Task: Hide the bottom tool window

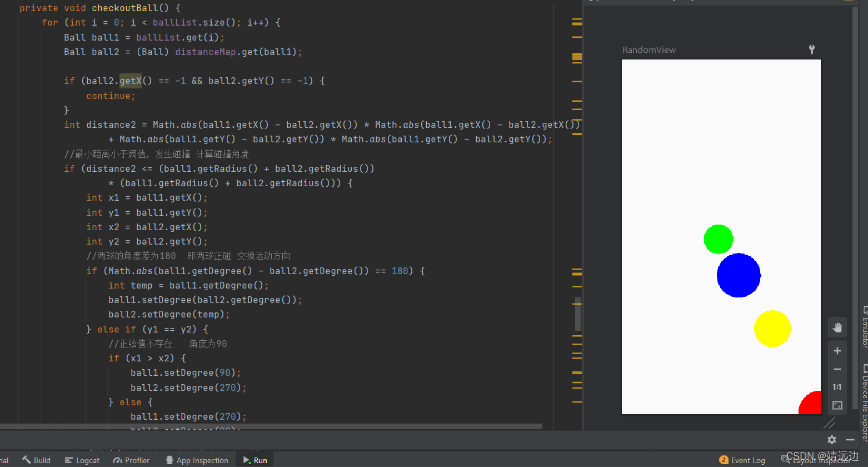Action: [x=850, y=440]
